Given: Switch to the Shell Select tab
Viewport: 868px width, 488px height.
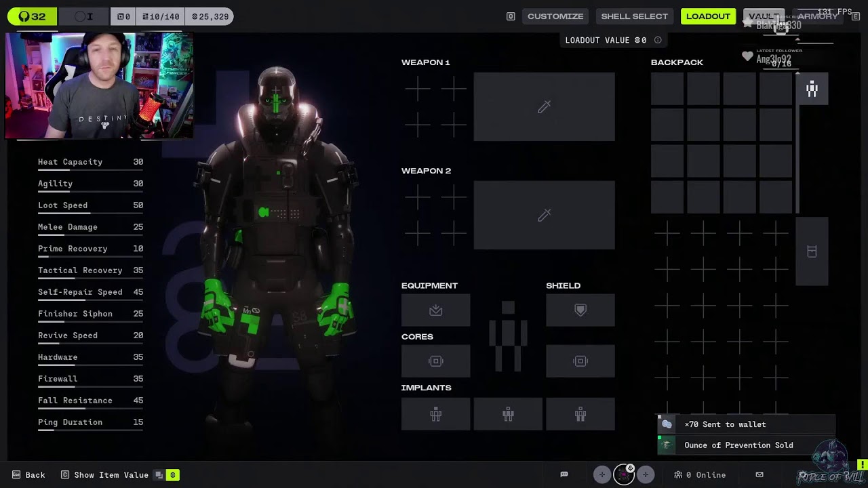Looking at the screenshot, I should click(634, 16).
